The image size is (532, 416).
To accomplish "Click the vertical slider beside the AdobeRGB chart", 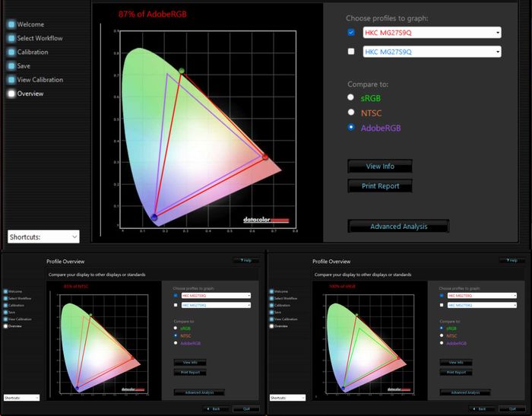I will [100, 129].
